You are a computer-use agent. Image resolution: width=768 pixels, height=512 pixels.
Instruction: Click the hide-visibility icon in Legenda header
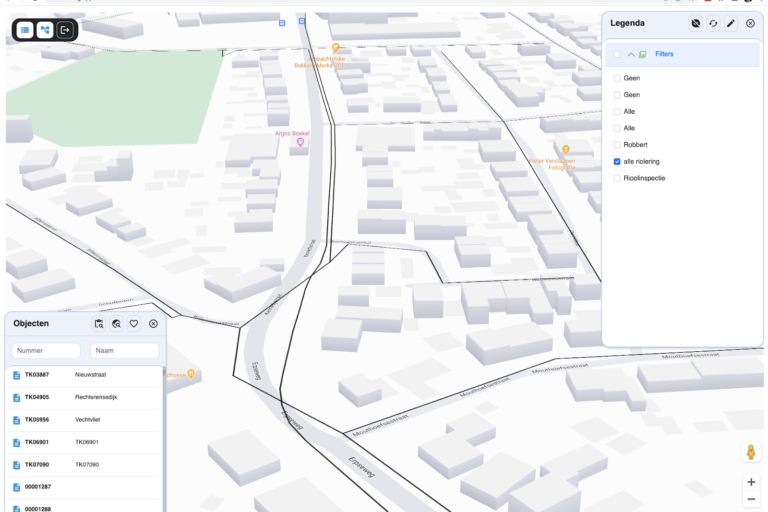(x=695, y=23)
